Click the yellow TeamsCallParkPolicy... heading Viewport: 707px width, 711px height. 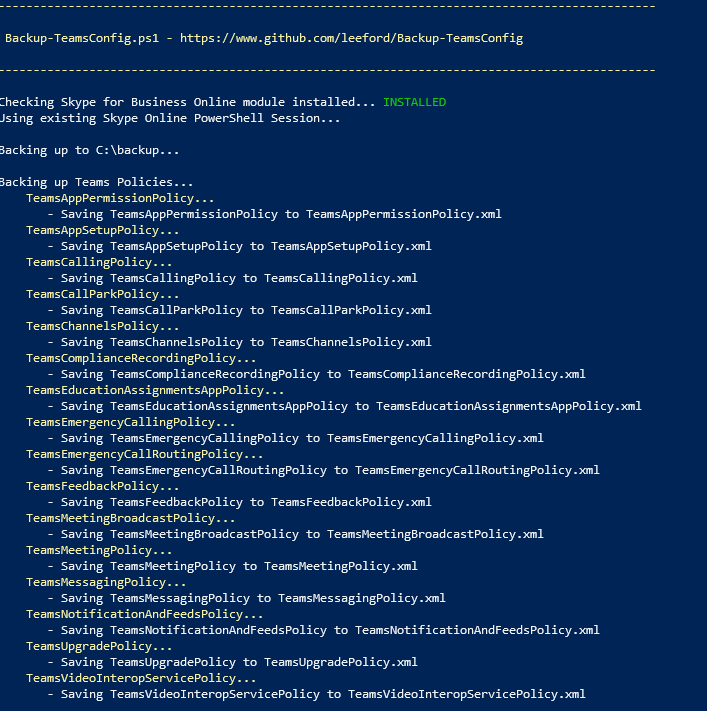(102, 294)
